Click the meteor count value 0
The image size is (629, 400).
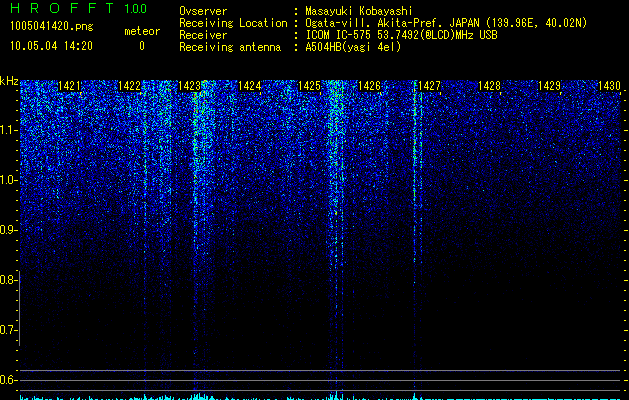click(142, 46)
